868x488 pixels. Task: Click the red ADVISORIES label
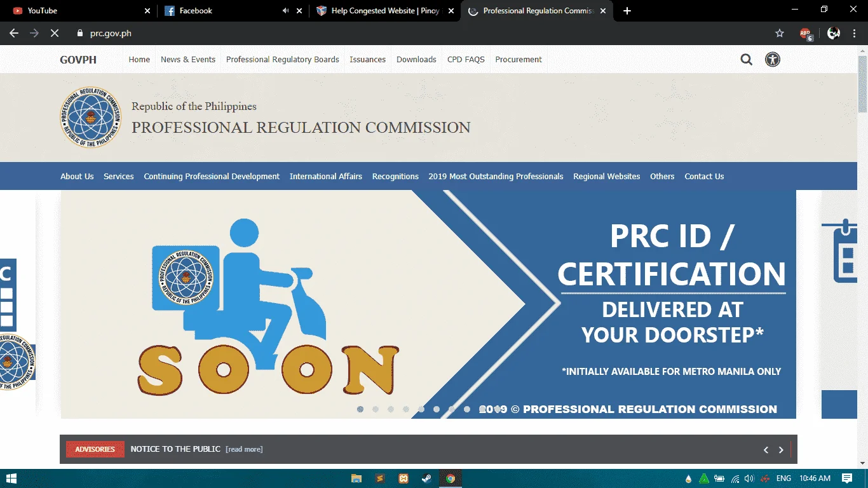tap(95, 449)
